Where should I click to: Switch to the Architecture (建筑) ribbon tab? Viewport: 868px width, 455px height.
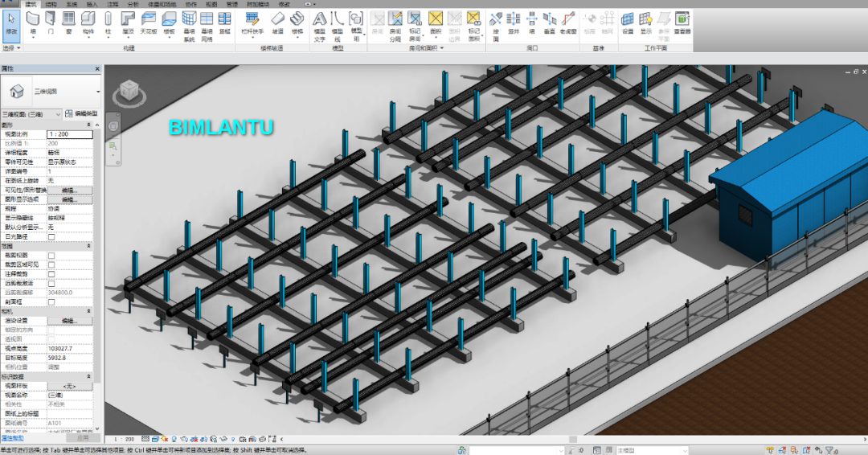(31, 4)
